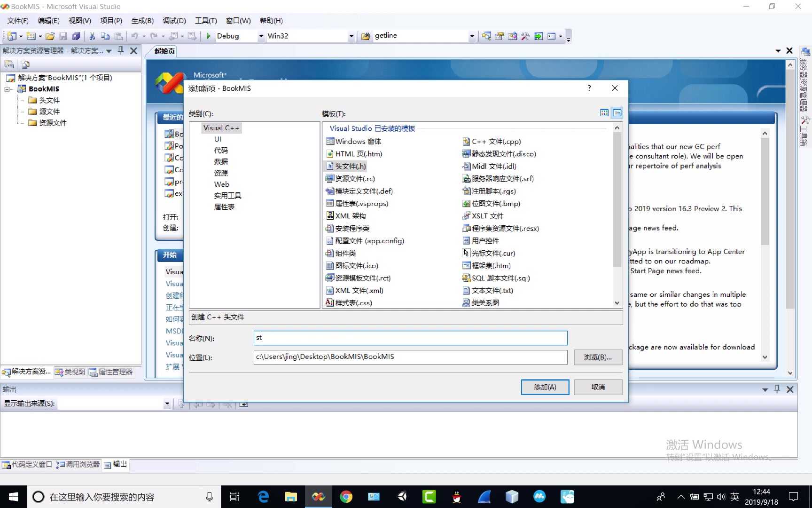Screen dimensions: 812x508
Task: Click the start page vertical scrollbar thumb
Action: pos(790,188)
